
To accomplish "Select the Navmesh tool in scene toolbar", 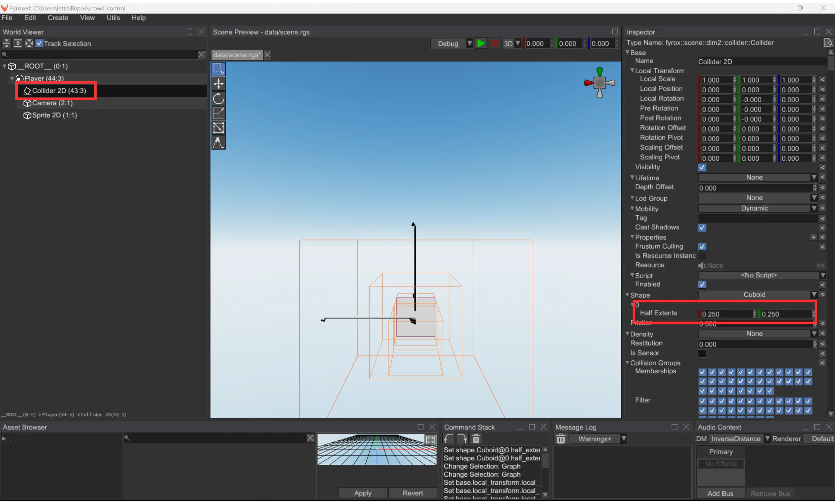I will point(219,128).
